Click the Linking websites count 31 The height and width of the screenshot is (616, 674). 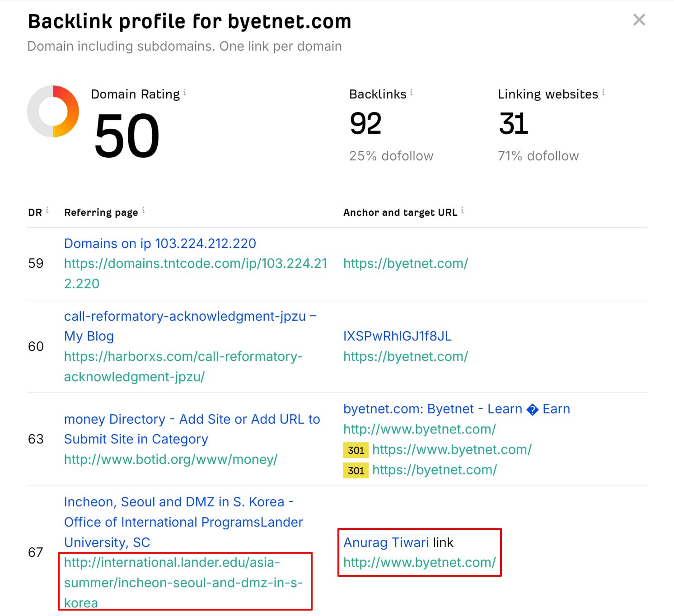tap(514, 123)
